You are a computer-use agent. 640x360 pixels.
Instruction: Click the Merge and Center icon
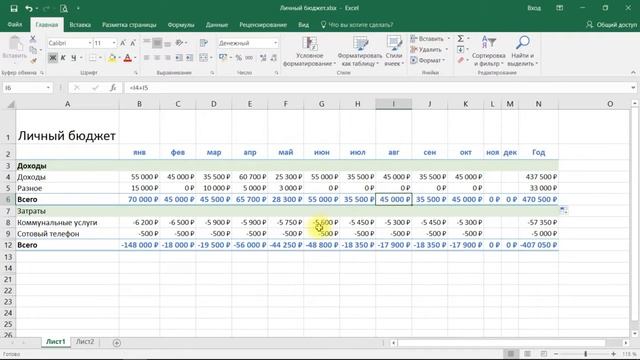coord(204,58)
